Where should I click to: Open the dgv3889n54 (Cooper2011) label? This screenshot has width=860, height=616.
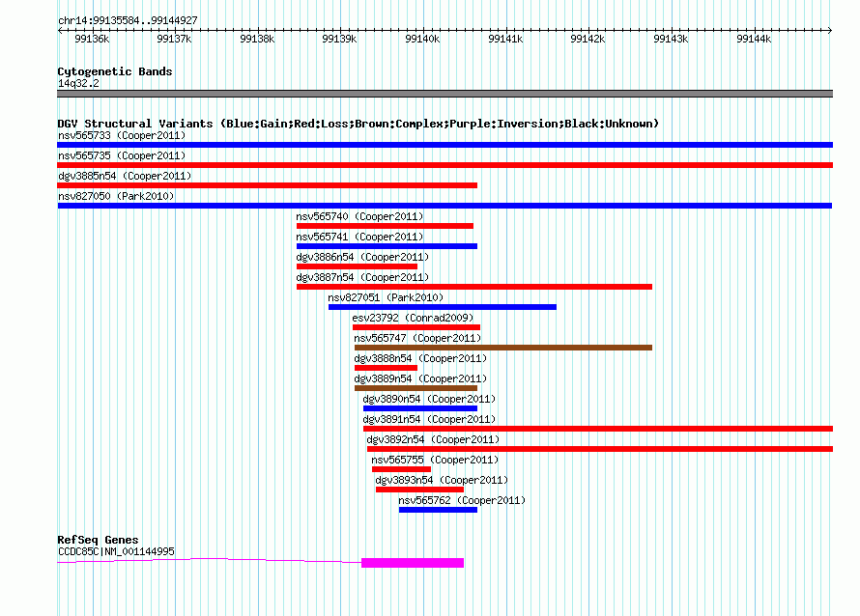tap(420, 378)
